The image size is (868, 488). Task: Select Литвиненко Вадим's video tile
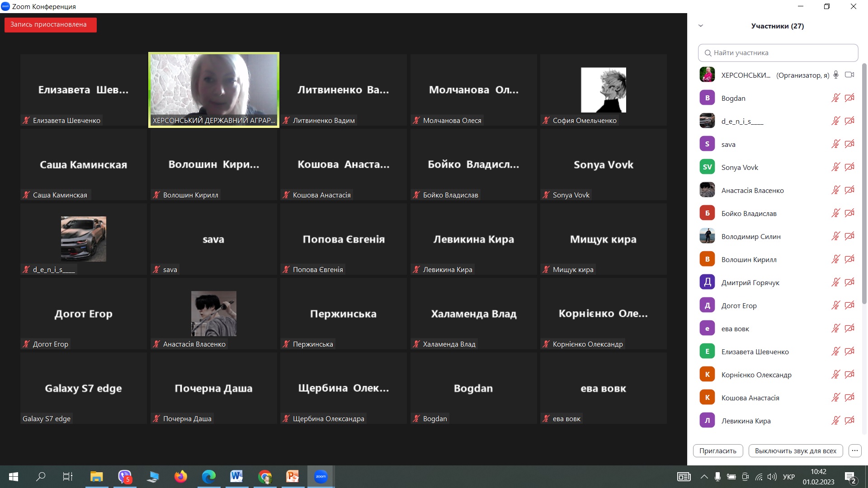point(343,90)
